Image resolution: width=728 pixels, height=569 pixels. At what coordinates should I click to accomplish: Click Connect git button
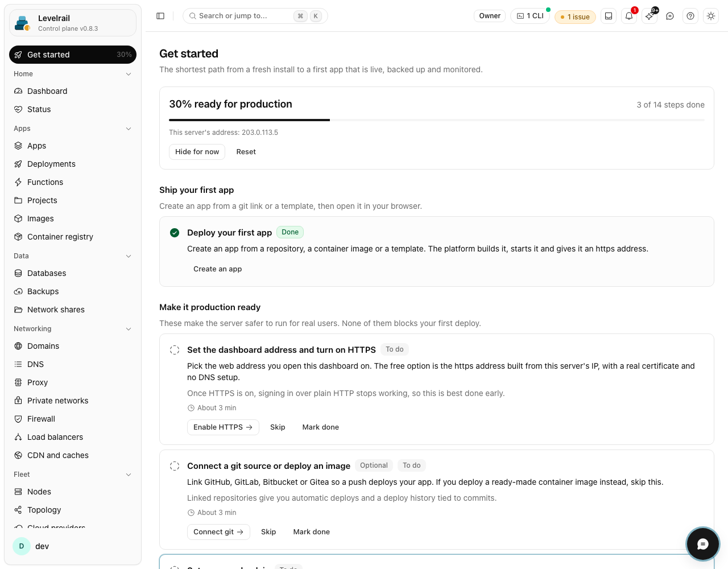coord(218,532)
